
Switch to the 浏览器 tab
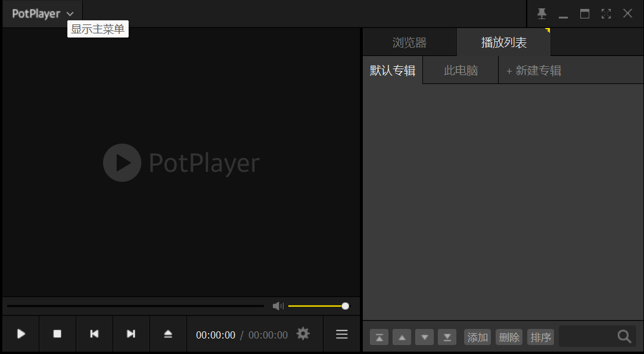(409, 42)
